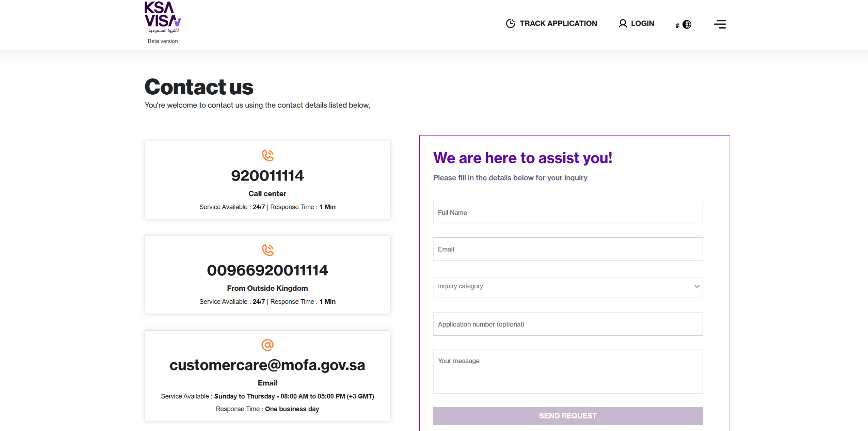Focus the Email input field
This screenshot has width=868, height=431.
click(568, 249)
